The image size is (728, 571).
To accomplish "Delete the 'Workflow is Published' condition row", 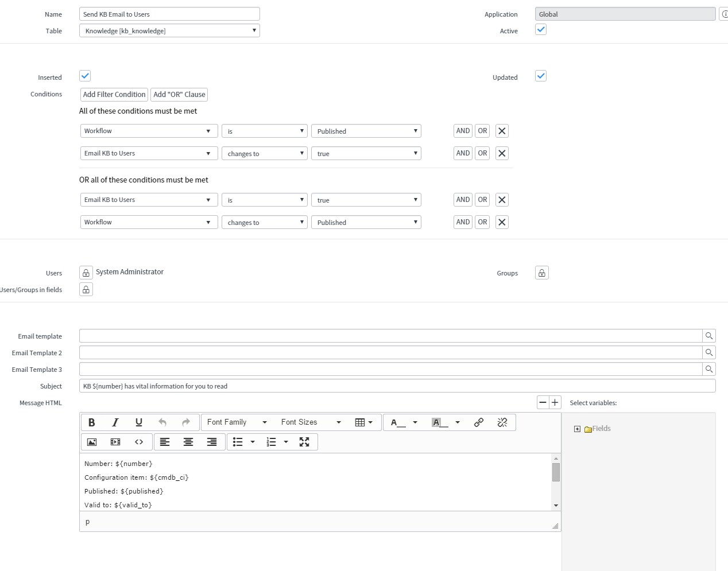I will pos(502,131).
